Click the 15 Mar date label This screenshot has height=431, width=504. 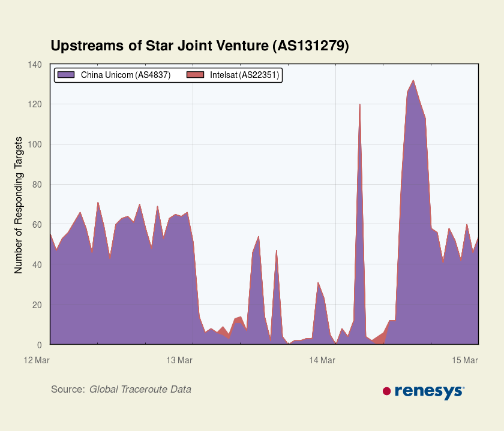pos(465,360)
